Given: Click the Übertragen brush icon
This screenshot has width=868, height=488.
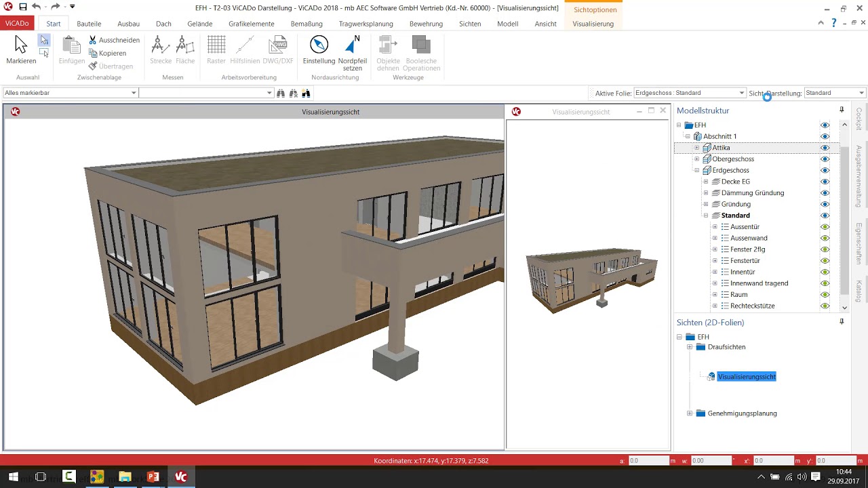Looking at the screenshot, I should tap(93, 66).
